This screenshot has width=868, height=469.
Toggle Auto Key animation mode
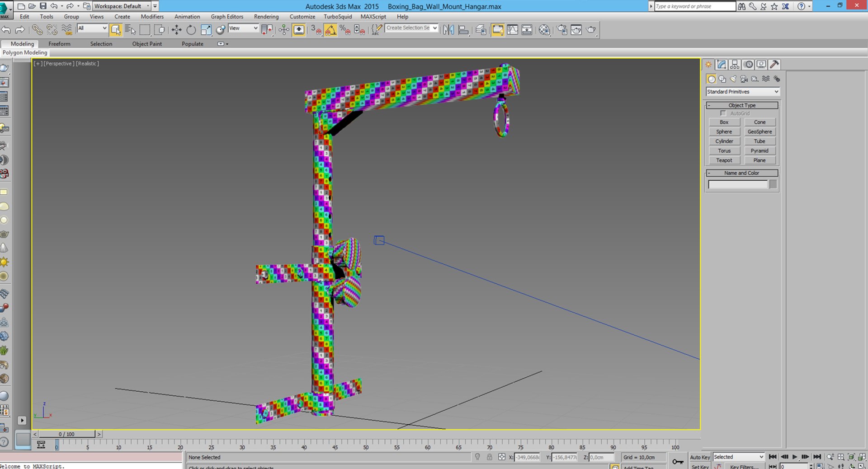point(699,457)
